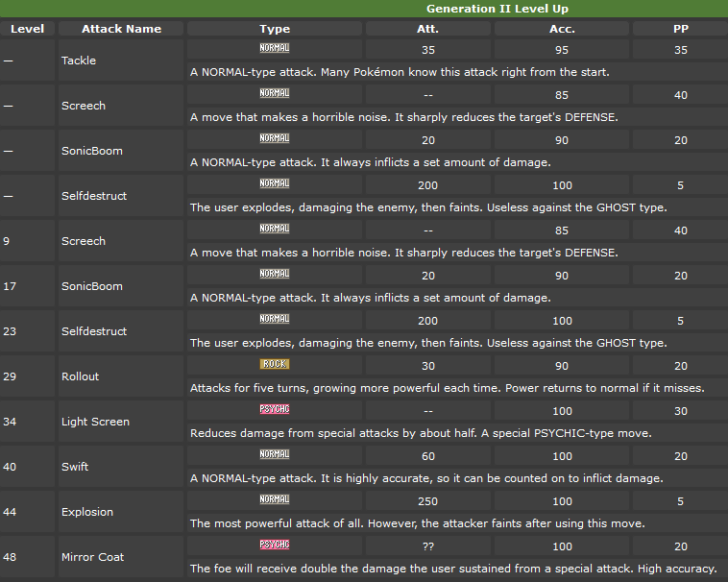Click the Generation II Level Up heading
This screenshot has height=582, width=728.
pos(497,9)
